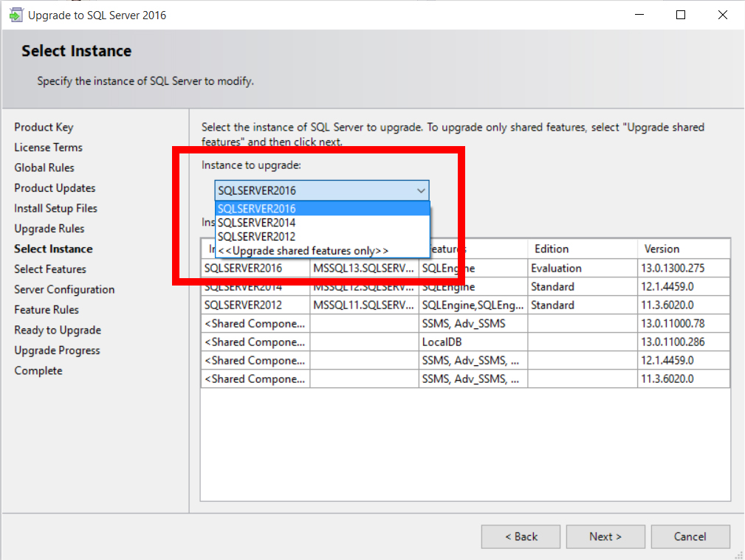Viewport: 745px width, 560px height.
Task: Select License Terms in the left navigation
Action: coord(48,148)
